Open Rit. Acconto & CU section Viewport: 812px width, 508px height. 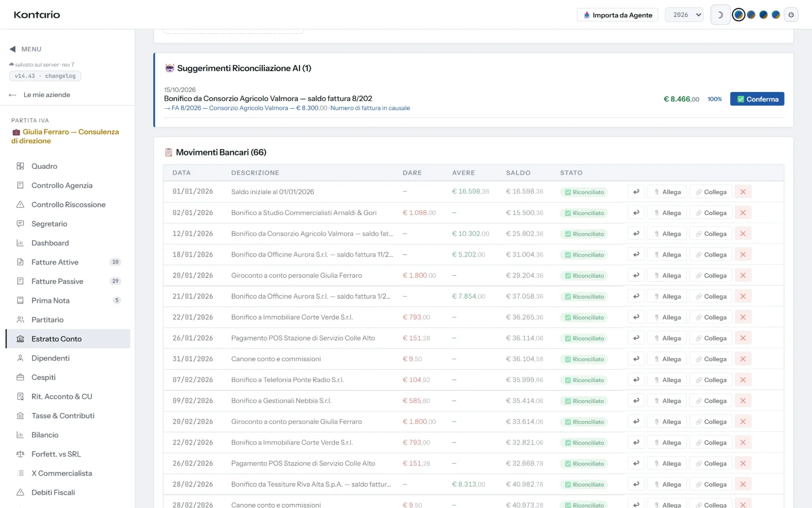68,397
